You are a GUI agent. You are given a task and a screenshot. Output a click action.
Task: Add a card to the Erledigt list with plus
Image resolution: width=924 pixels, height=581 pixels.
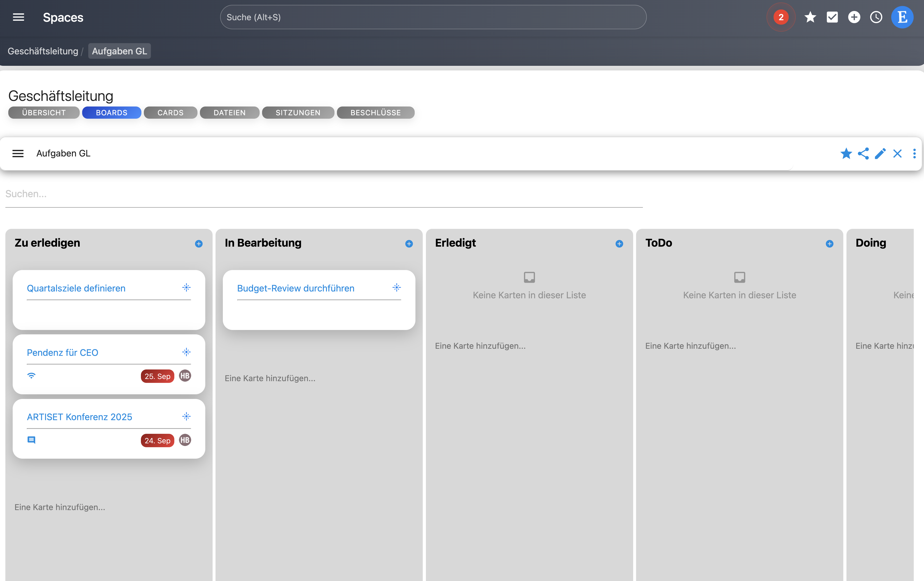(619, 244)
